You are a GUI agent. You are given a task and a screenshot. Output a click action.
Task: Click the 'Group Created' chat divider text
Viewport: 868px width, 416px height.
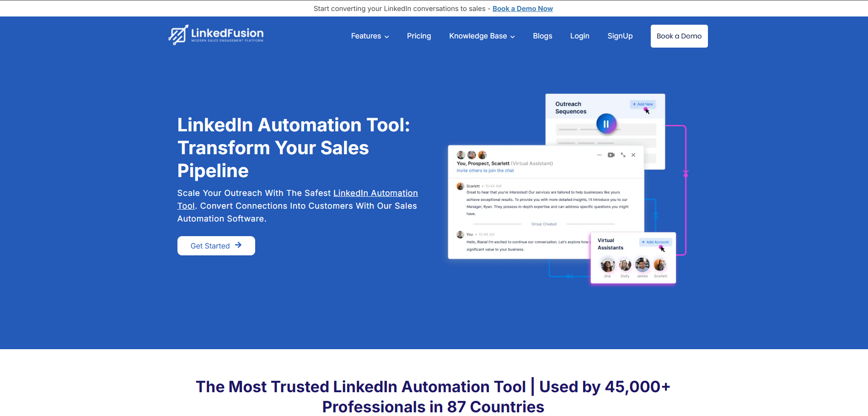(544, 224)
